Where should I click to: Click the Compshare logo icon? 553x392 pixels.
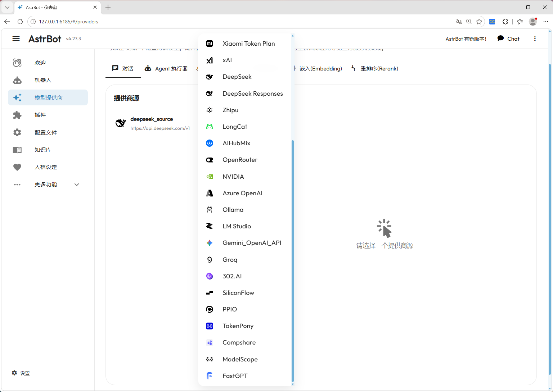pos(210,342)
